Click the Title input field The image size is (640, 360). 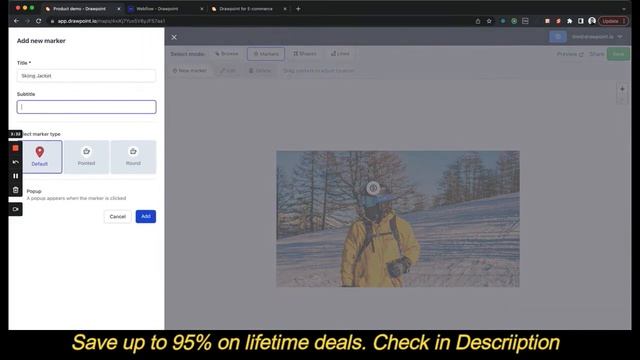86,76
